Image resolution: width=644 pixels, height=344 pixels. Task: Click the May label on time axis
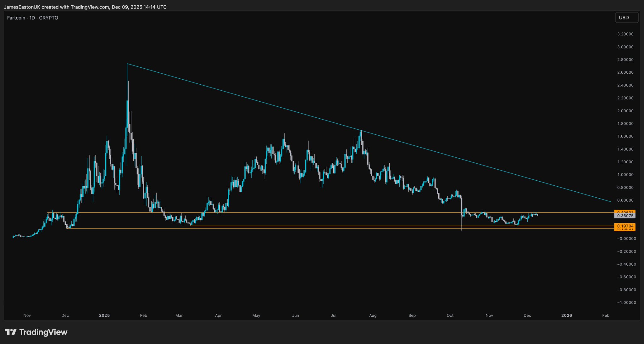point(256,315)
